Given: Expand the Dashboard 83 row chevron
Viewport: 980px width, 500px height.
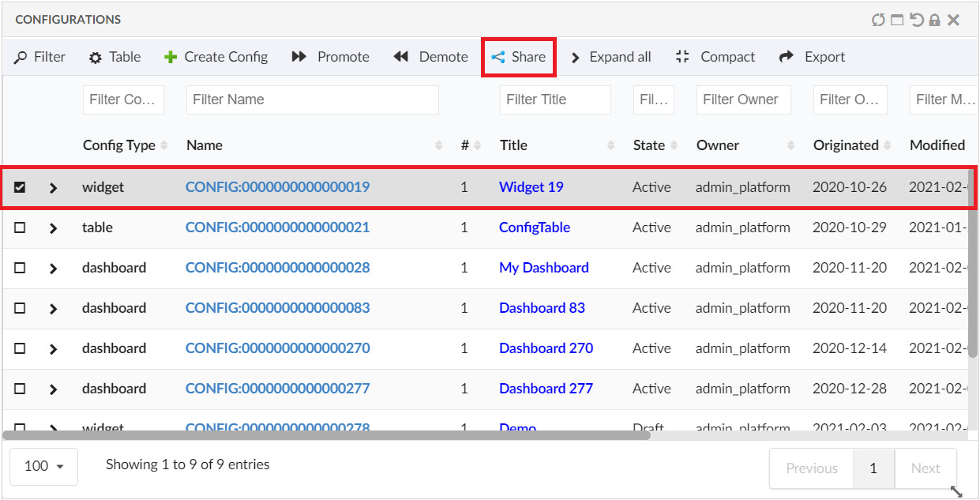Looking at the screenshot, I should pyautogui.click(x=54, y=308).
